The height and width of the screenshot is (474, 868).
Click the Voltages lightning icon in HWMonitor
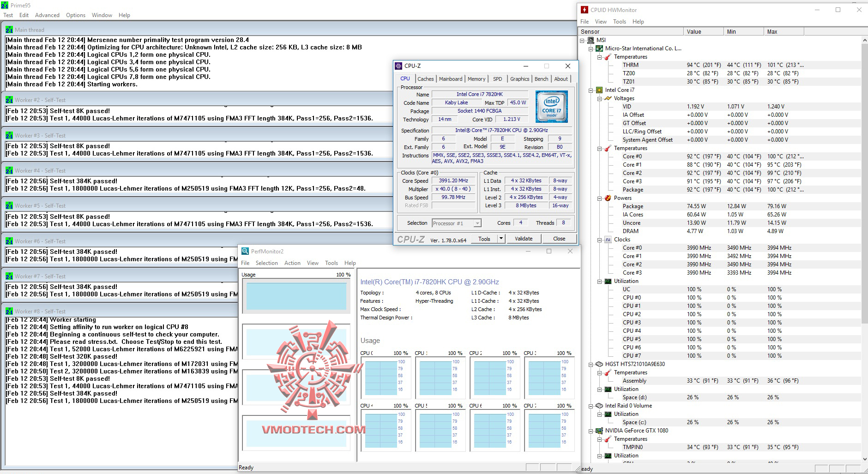click(608, 98)
